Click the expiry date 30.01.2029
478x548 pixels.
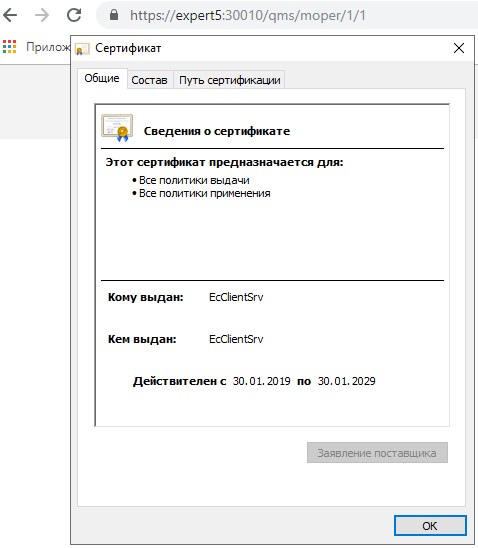[x=347, y=381]
